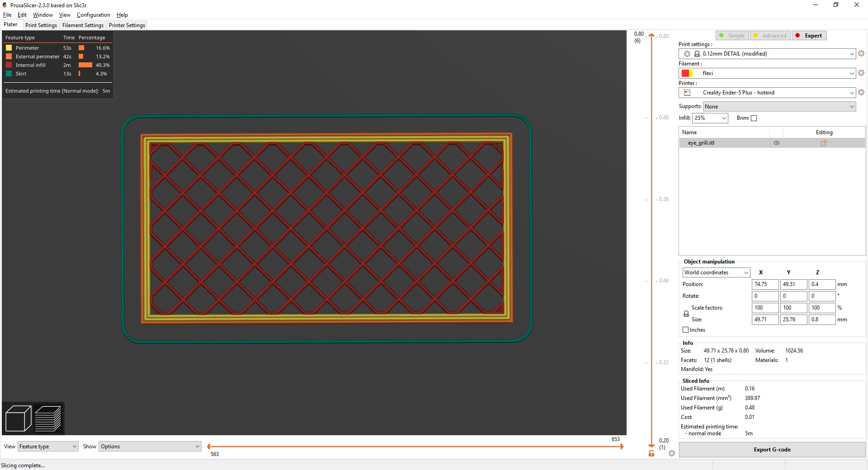Open the Supports dropdown

click(779, 107)
